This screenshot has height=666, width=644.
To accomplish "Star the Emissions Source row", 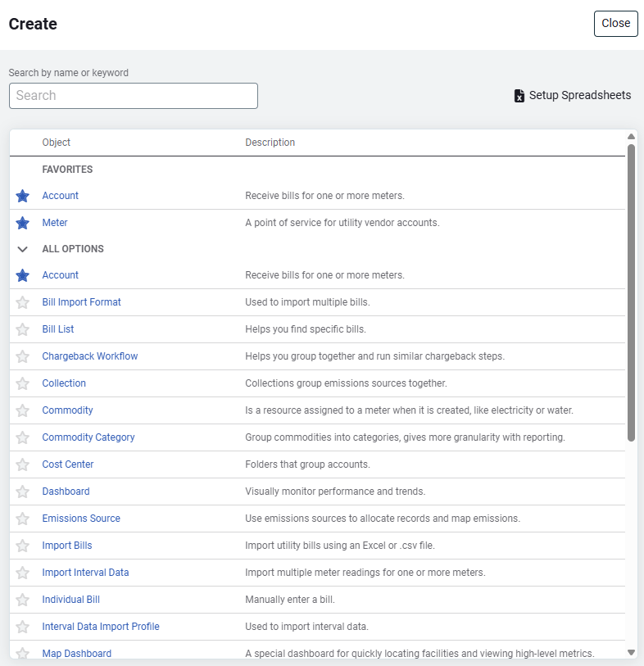I will click(23, 519).
